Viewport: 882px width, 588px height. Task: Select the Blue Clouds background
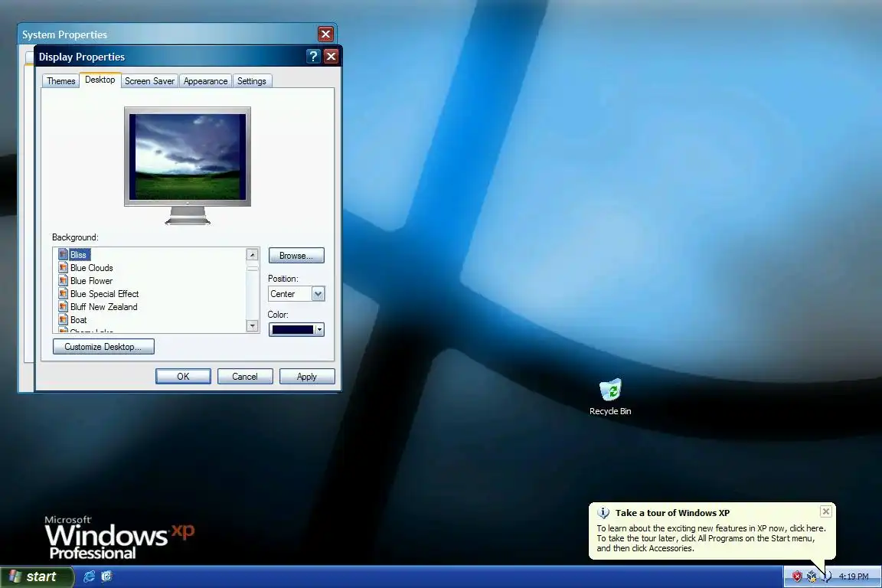[x=92, y=268]
